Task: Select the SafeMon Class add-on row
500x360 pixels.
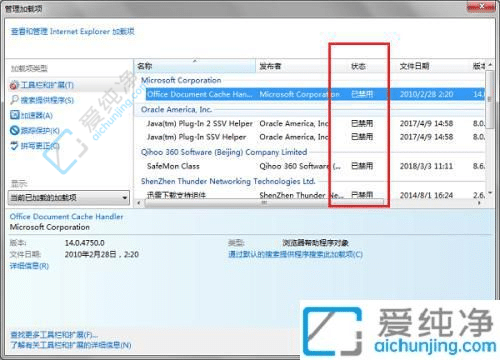Action: (315, 166)
